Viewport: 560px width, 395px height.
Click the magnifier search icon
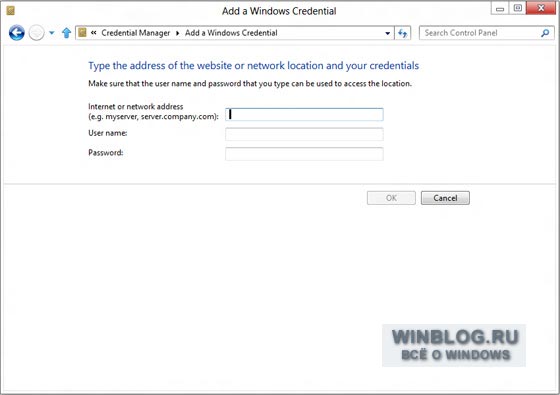(x=545, y=33)
